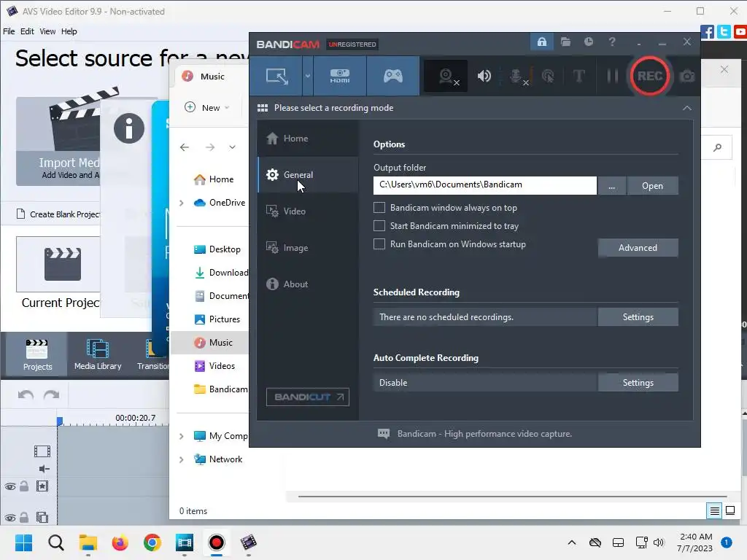Click Create Blank Project in AVS
The height and width of the screenshot is (560, 747).
tap(58, 214)
